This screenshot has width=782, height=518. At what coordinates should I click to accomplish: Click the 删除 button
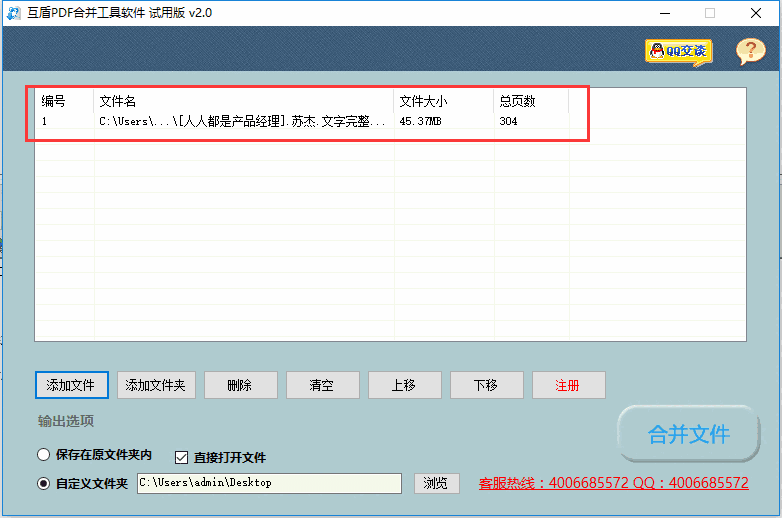click(x=240, y=385)
